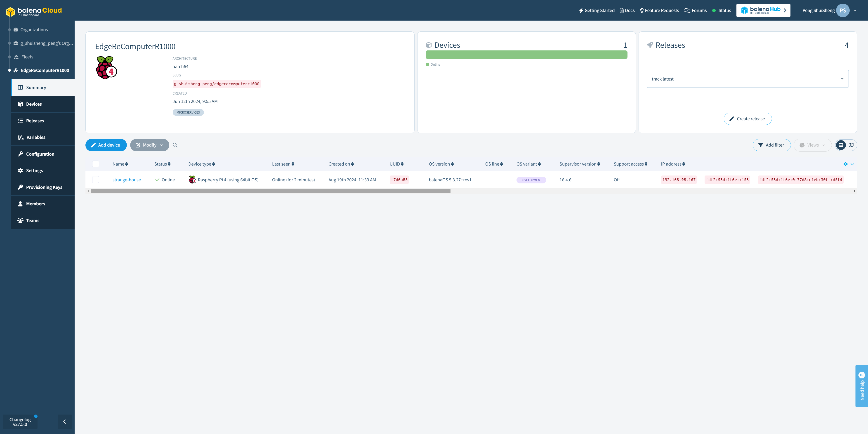Click the Configuration wrench icon
The height and width of the screenshot is (434, 868).
point(20,154)
